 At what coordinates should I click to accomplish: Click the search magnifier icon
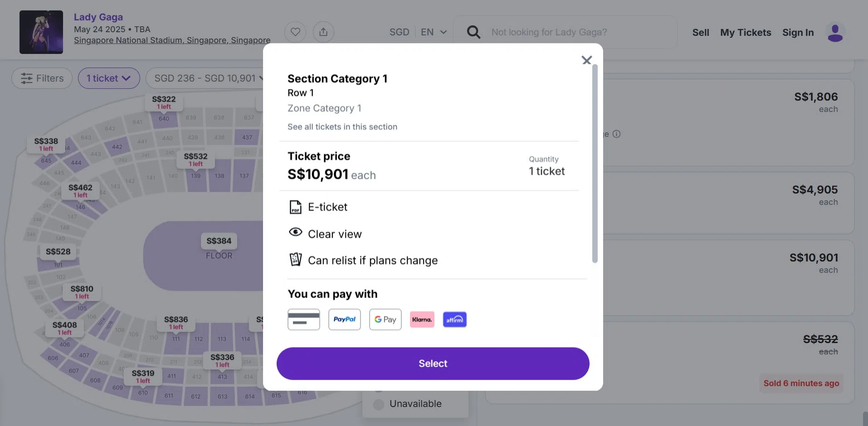[473, 32]
